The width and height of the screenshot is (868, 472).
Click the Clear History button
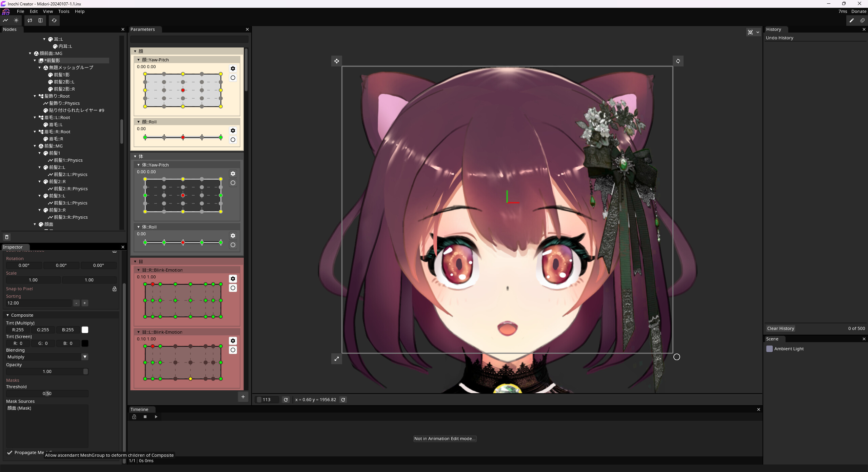tap(780, 328)
